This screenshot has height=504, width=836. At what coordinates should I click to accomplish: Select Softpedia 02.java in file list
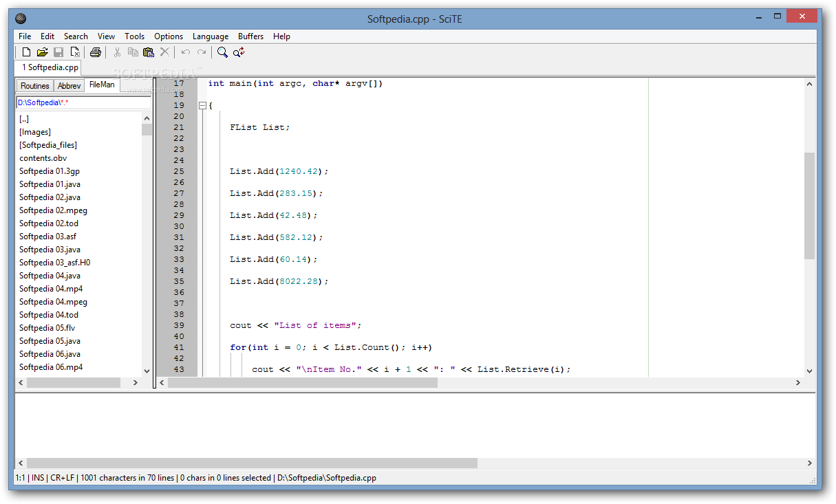point(50,197)
